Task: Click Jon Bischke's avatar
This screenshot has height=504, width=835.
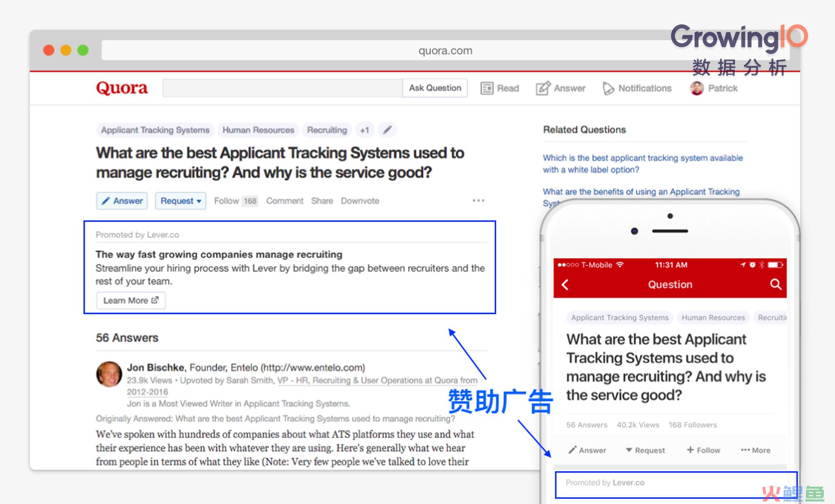Action: [109, 374]
